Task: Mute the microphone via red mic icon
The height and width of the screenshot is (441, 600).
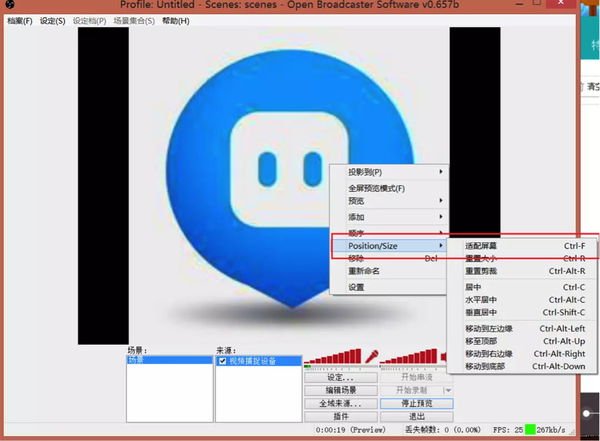Action: (x=371, y=356)
